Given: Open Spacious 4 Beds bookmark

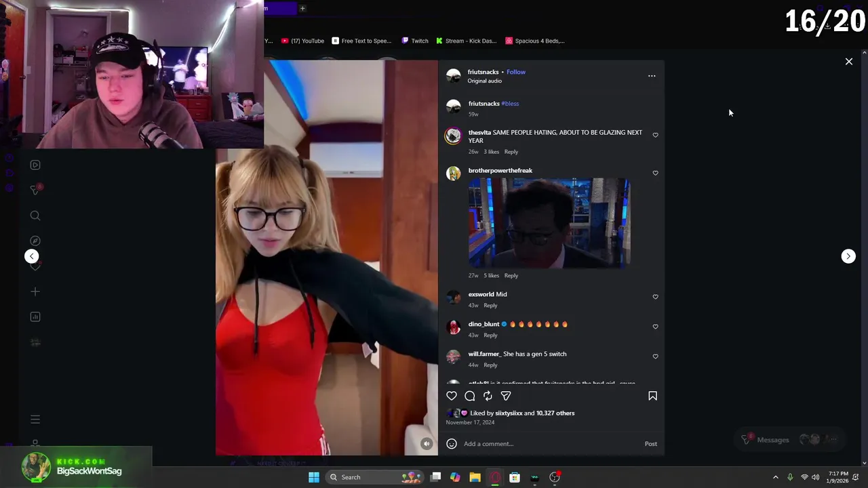Looking at the screenshot, I should (x=535, y=41).
